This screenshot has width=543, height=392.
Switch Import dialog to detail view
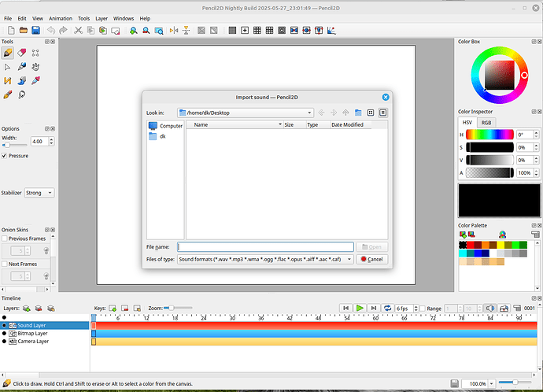(382, 113)
